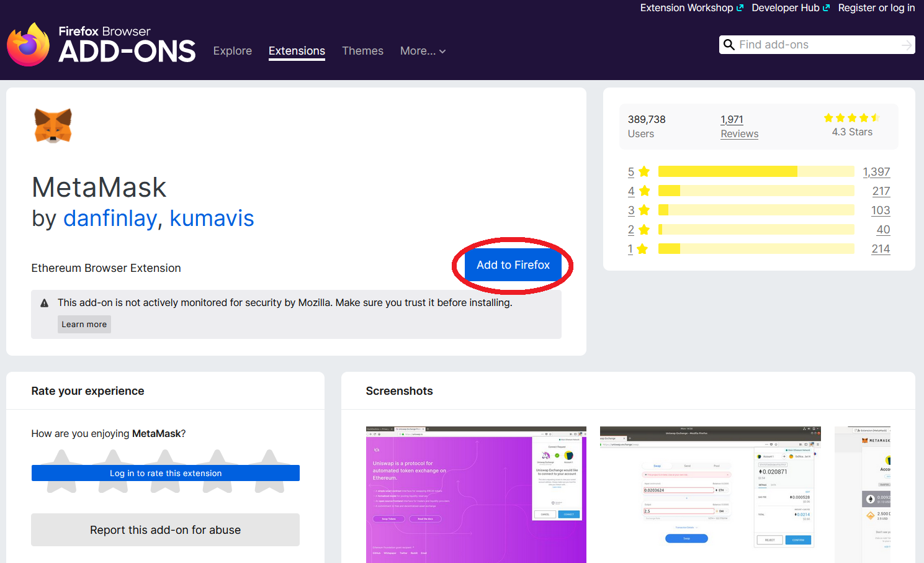Click the Find add-ons search field
The image size is (924, 563).
(817, 45)
